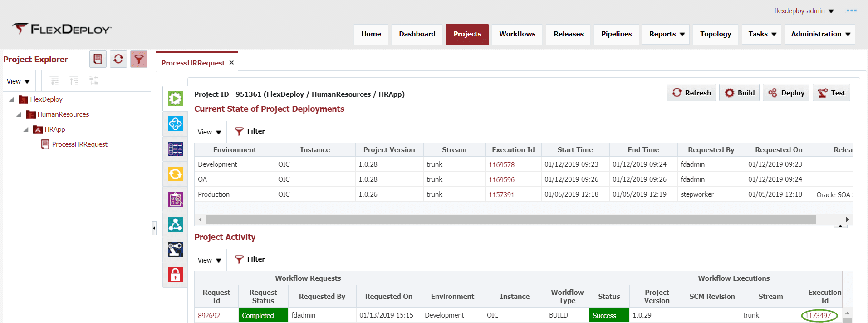Screen dimensions: 868x323
Task: Open the dark blue properties list sidebar icon
Action: (x=176, y=149)
